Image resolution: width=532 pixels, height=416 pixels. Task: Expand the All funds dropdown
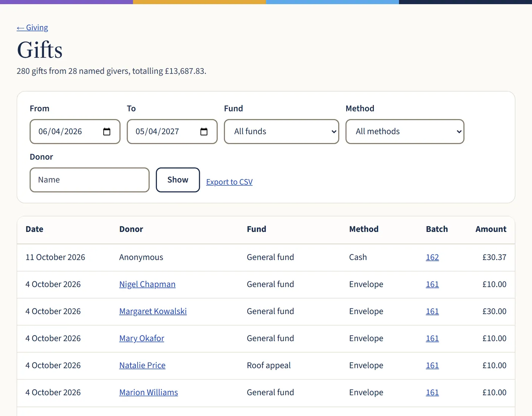coord(282,132)
